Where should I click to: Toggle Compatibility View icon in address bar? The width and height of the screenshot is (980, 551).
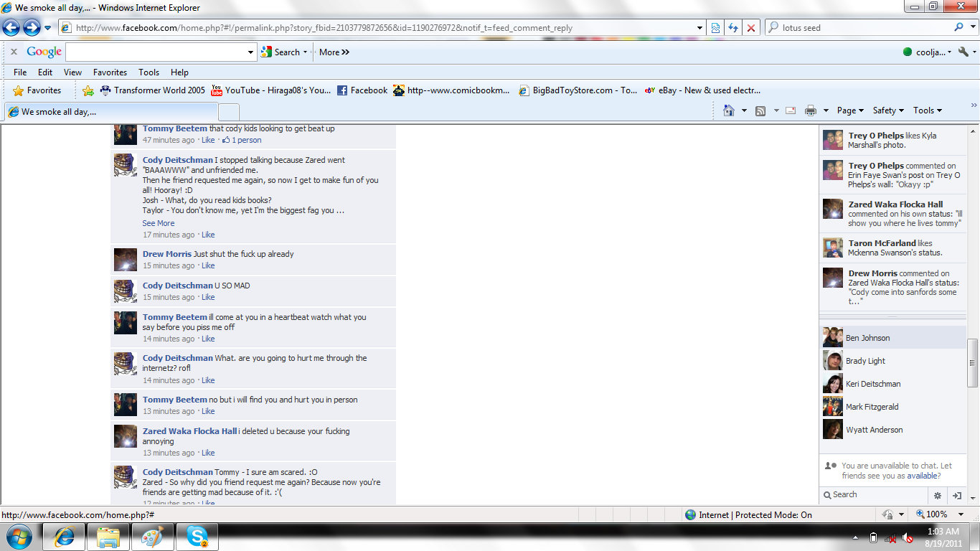[715, 28]
